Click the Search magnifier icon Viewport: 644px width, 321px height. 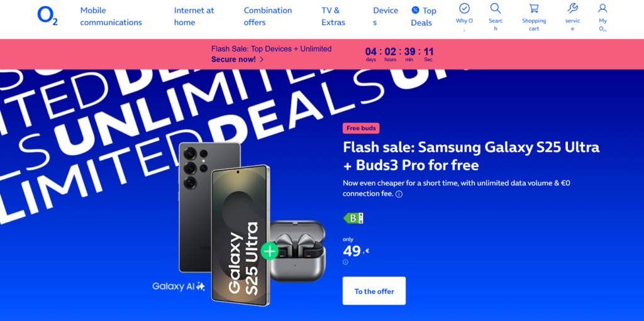coord(496,8)
